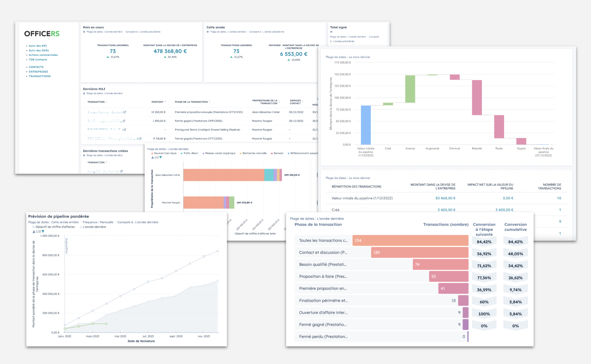Viewport: 591px width, 364px height.
Task: Click the info icon under Mois en cours
Action: coord(84,32)
